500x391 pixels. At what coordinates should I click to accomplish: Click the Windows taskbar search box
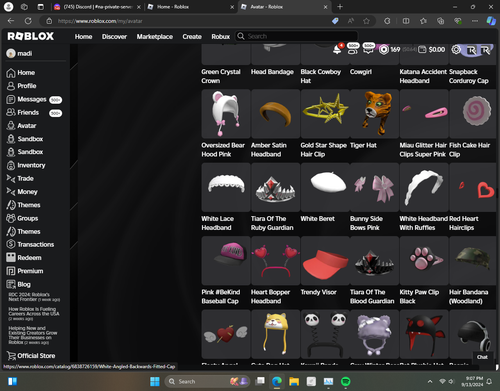(208, 381)
